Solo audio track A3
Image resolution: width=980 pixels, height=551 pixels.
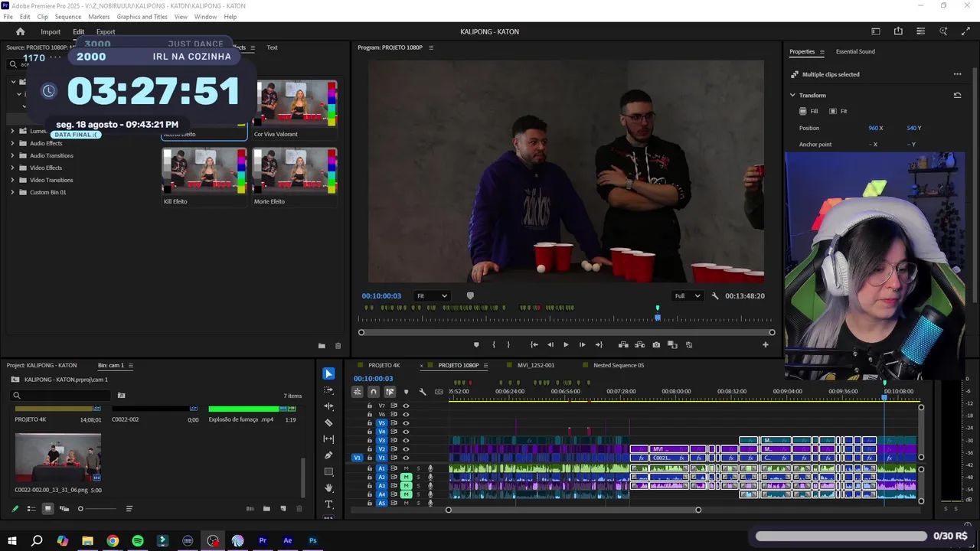pyautogui.click(x=418, y=486)
